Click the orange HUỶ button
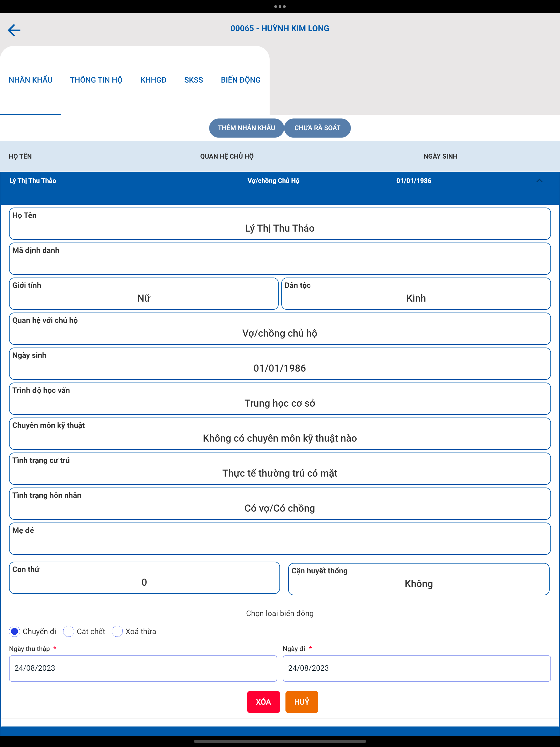This screenshot has width=560, height=747. pyautogui.click(x=302, y=702)
